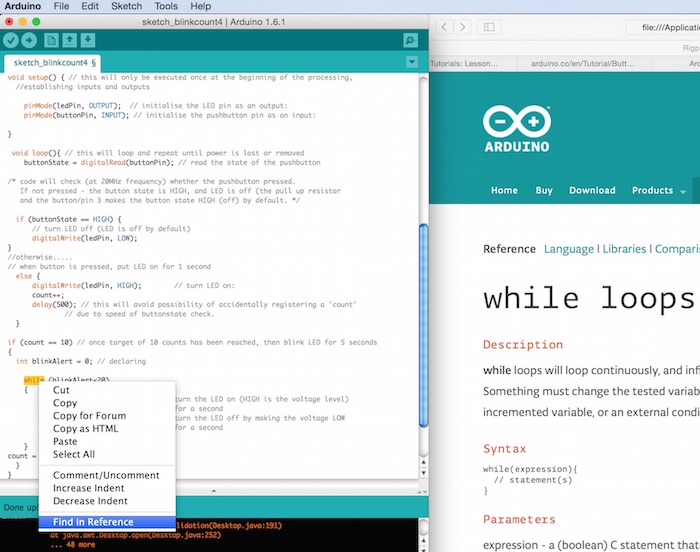This screenshot has height=552, width=700.
Task: Create a new sketch with New icon
Action: (51, 41)
